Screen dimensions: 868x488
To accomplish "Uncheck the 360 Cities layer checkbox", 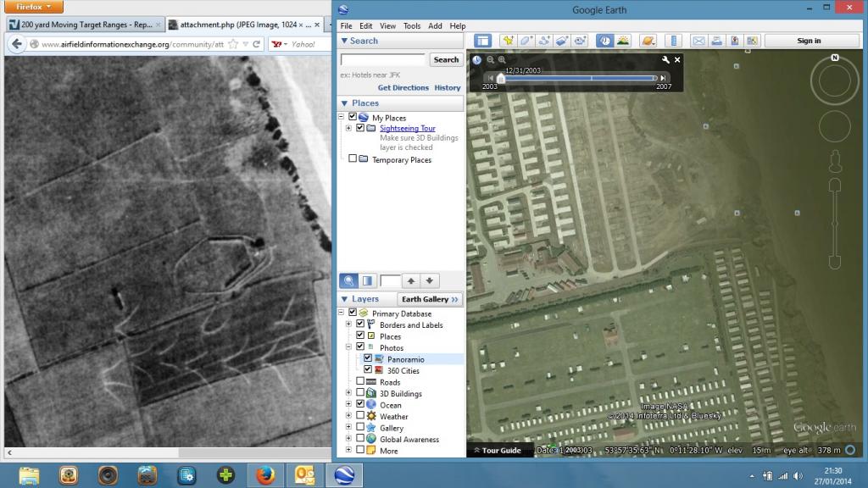I will click(368, 369).
